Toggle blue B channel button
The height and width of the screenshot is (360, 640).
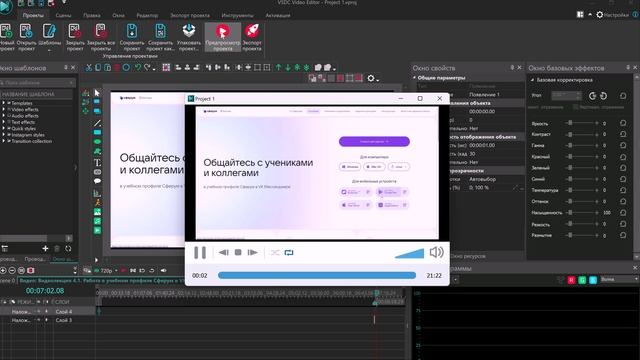(593, 280)
